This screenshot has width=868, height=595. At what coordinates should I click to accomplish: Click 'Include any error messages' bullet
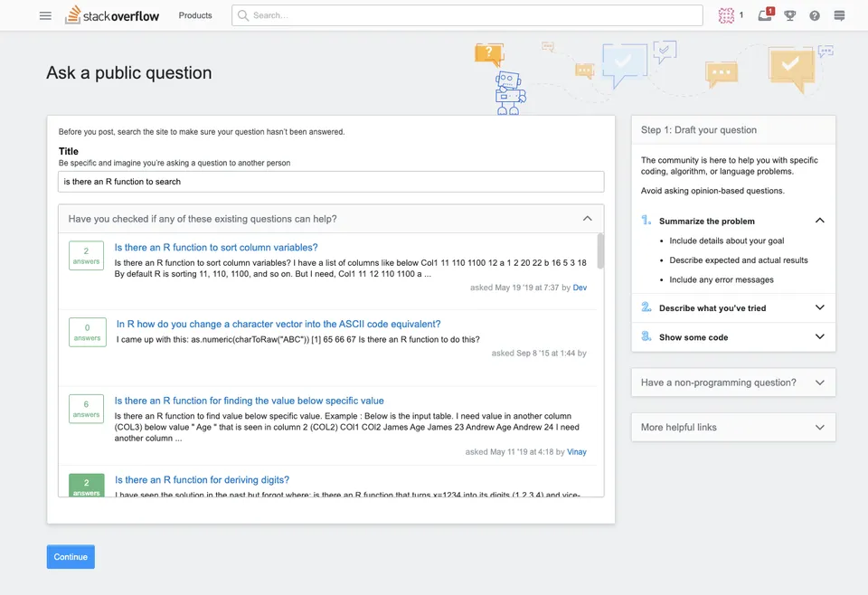tap(722, 280)
